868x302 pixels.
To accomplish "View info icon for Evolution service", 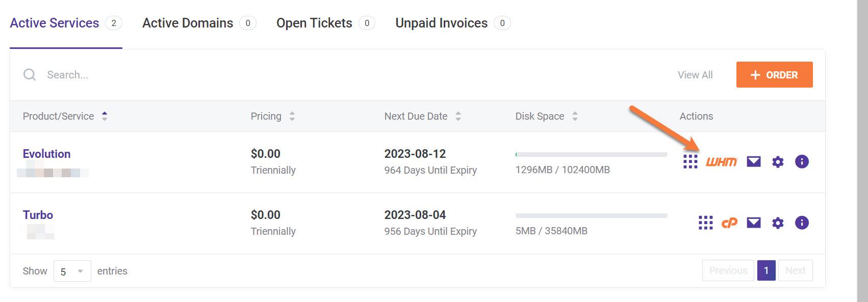I will coord(801,162).
